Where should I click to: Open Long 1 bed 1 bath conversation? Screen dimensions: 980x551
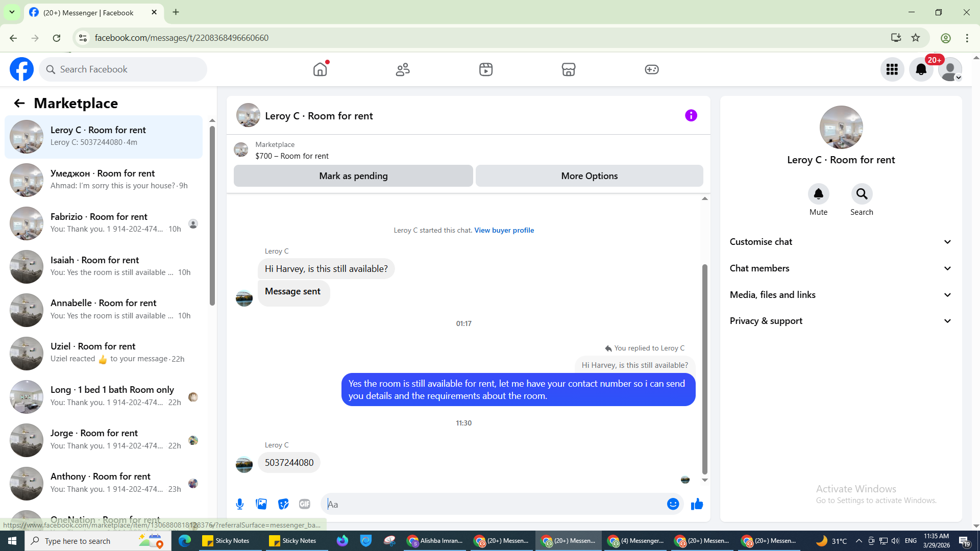[104, 396]
